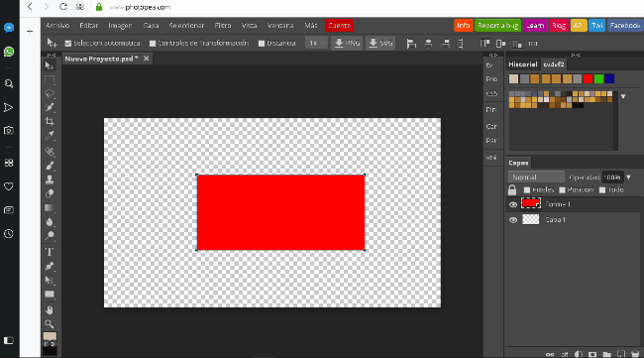The width and height of the screenshot is (644, 358).
Task: Open the Filtro menu
Action: [x=223, y=26]
